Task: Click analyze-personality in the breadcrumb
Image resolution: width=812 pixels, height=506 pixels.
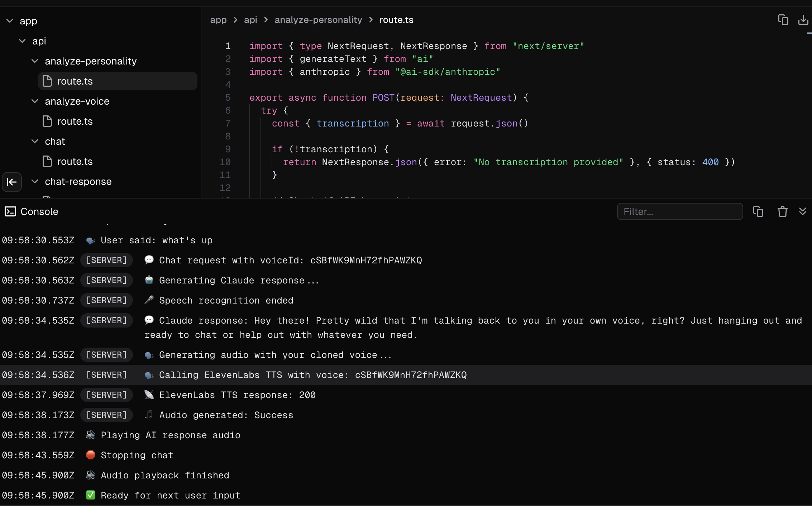Action: click(318, 20)
